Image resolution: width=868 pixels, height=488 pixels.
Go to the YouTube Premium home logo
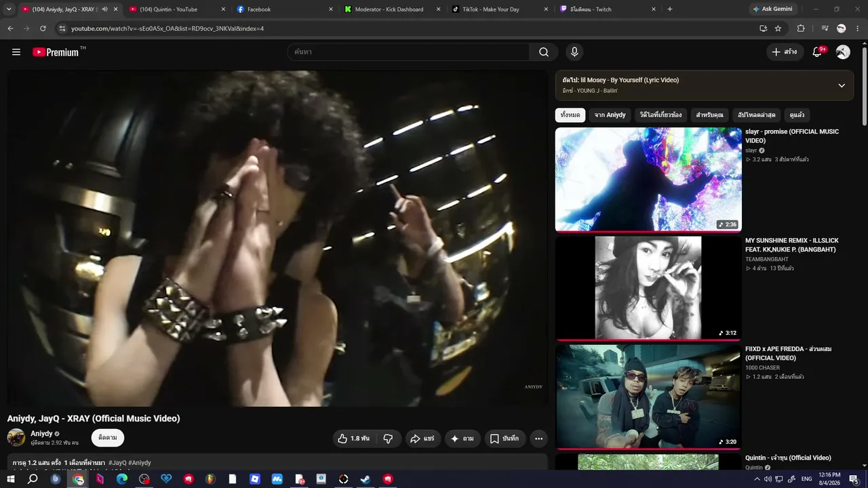[x=56, y=52]
